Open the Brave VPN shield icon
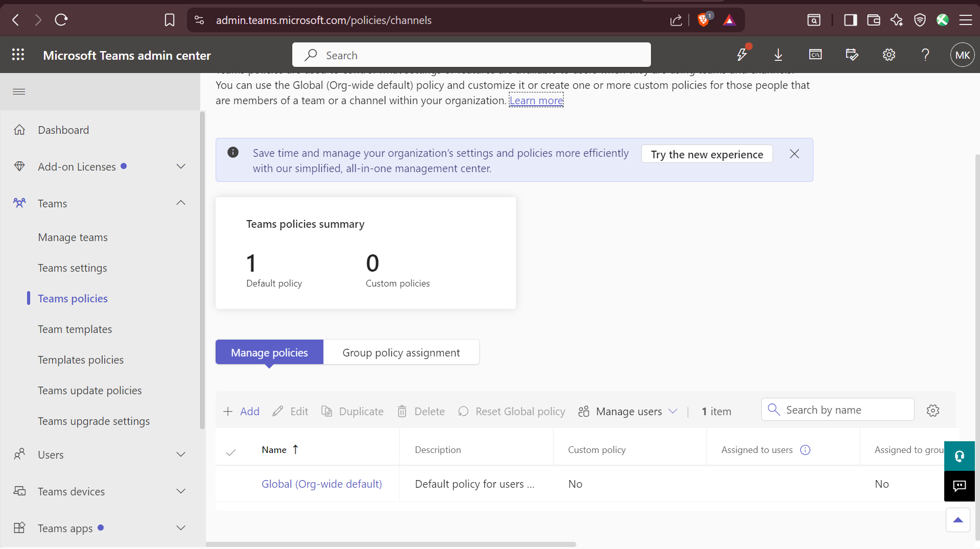980x549 pixels. 920,20
